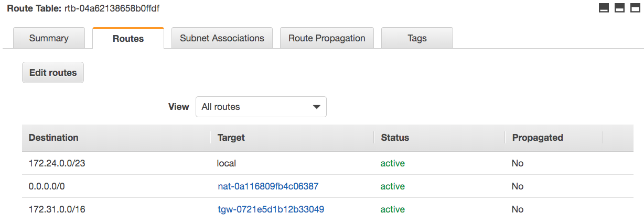
Task: Go to the Route Propagation tab
Action: pos(327,38)
